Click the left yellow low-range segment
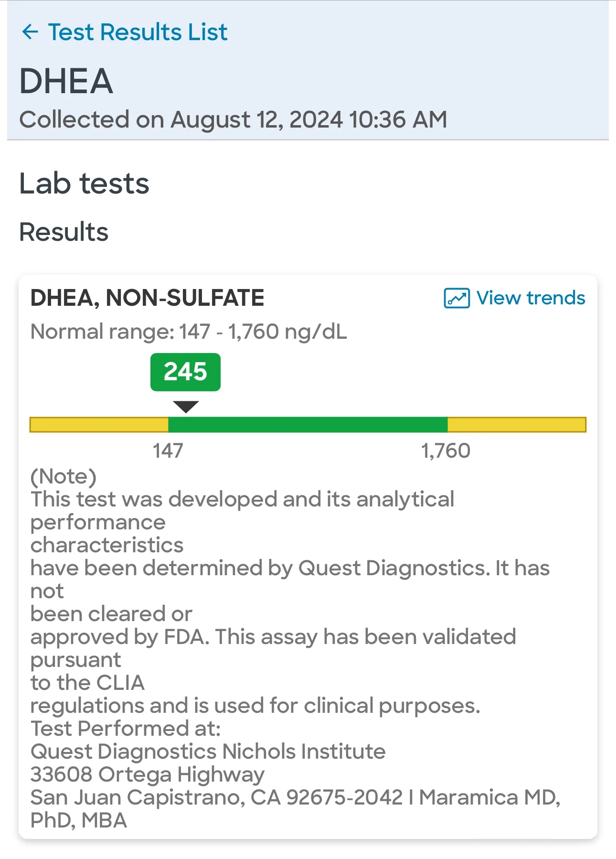This screenshot has width=616, height=859. coord(99,425)
